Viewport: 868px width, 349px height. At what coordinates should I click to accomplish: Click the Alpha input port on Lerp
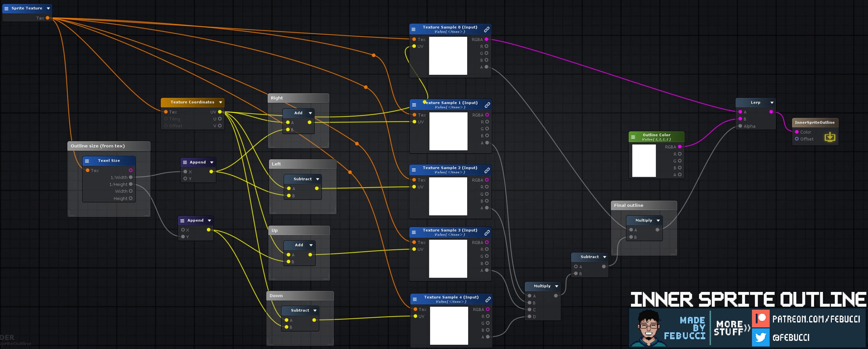[x=740, y=126]
